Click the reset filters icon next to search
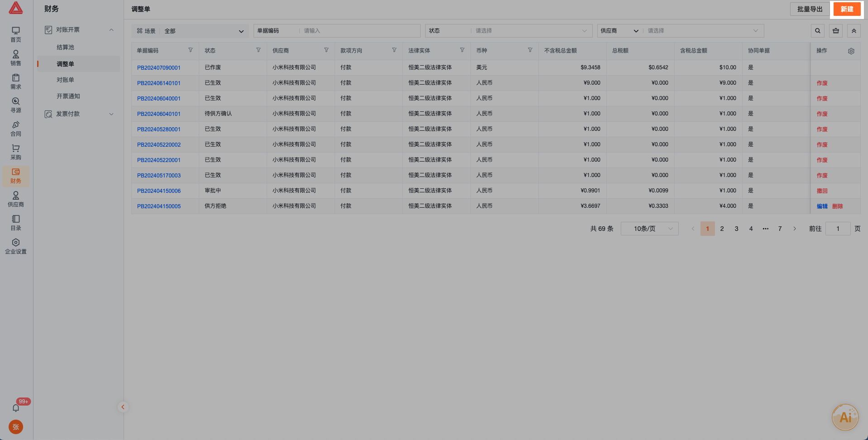The height and width of the screenshot is (440, 868). 836,31
